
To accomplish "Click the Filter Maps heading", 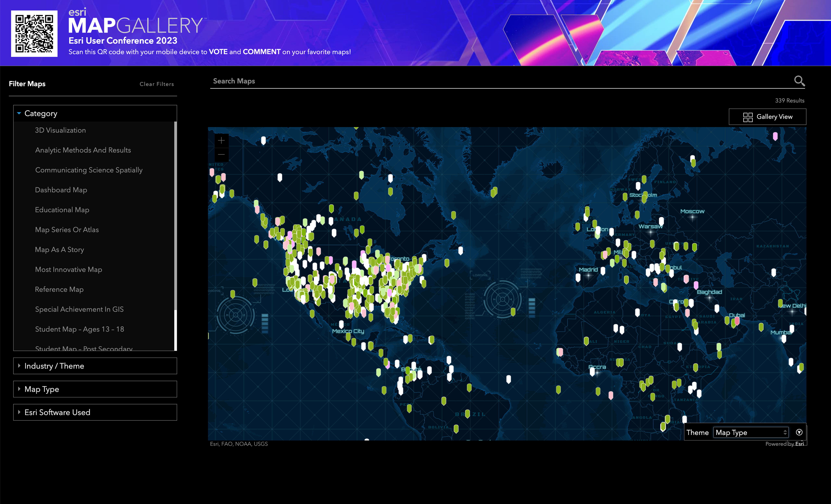I will tap(27, 84).
